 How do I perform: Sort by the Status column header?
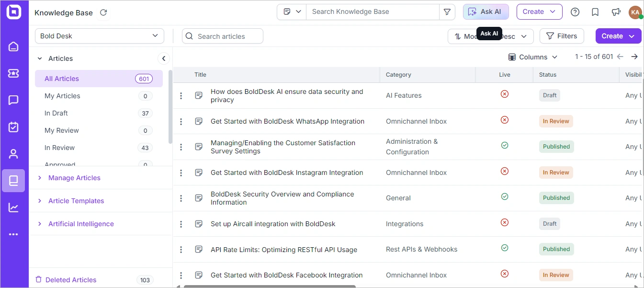[548, 75]
